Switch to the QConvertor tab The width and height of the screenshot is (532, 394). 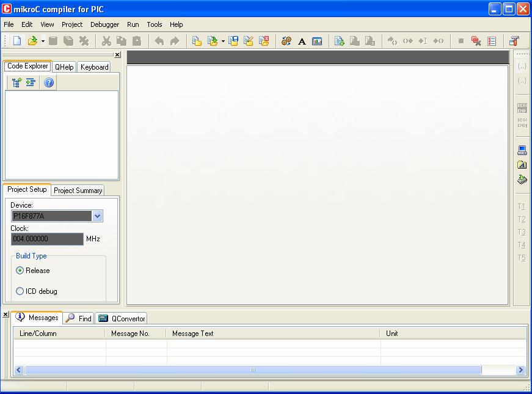click(x=122, y=318)
